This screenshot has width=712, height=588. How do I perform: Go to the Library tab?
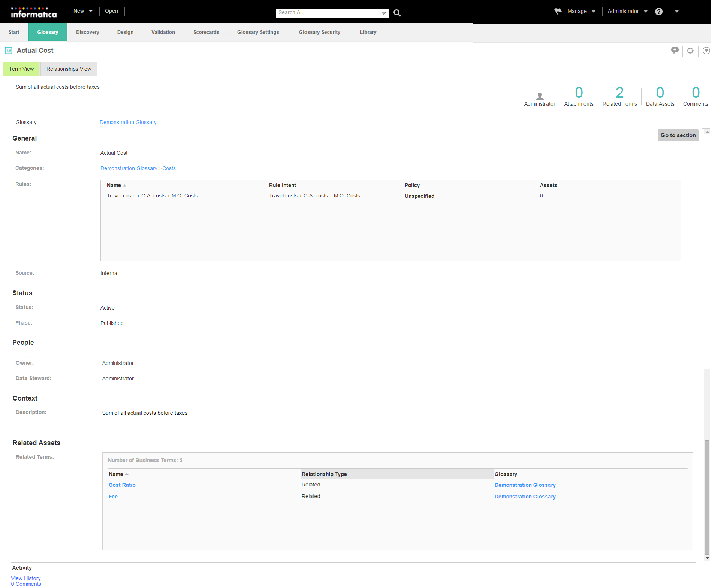368,32
